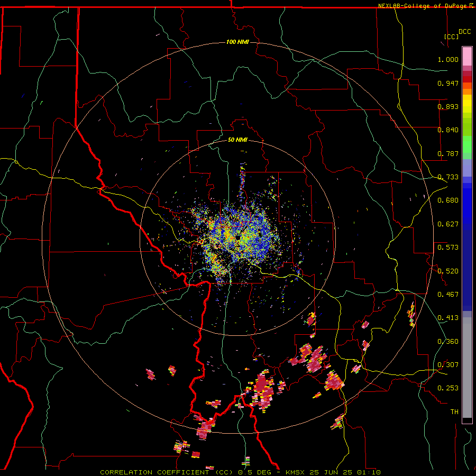Select the 50 NMI range ring label

[237, 140]
